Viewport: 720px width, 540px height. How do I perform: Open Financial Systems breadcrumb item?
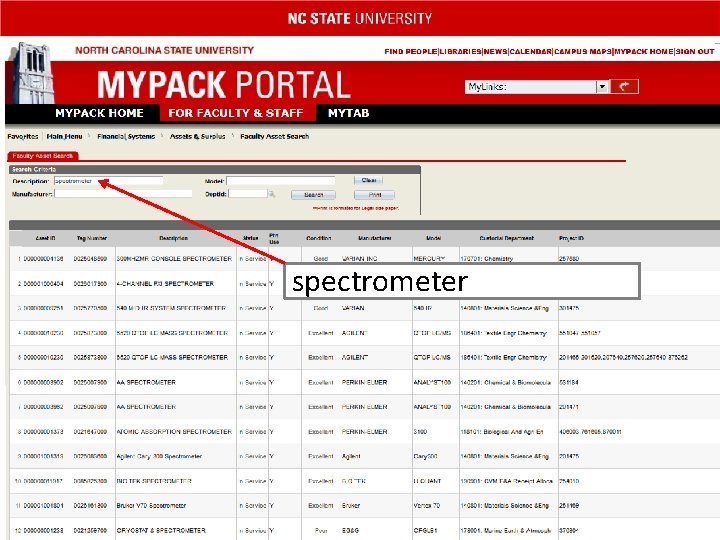[126, 136]
